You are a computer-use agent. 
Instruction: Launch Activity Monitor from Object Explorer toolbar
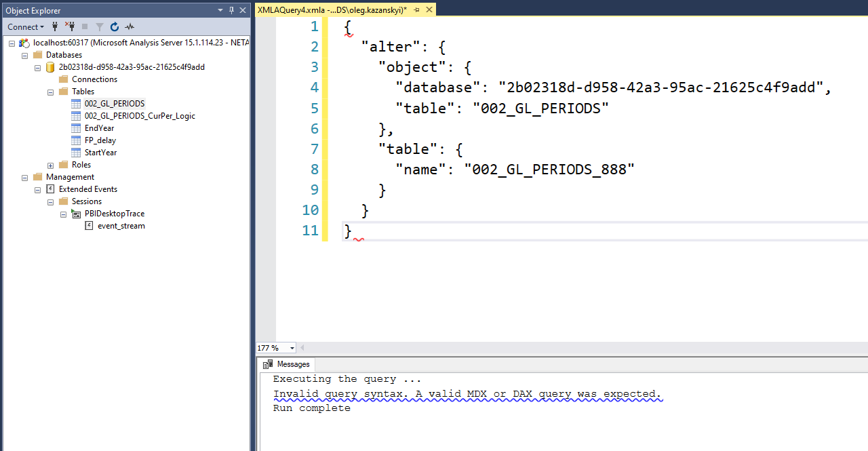[x=129, y=26]
